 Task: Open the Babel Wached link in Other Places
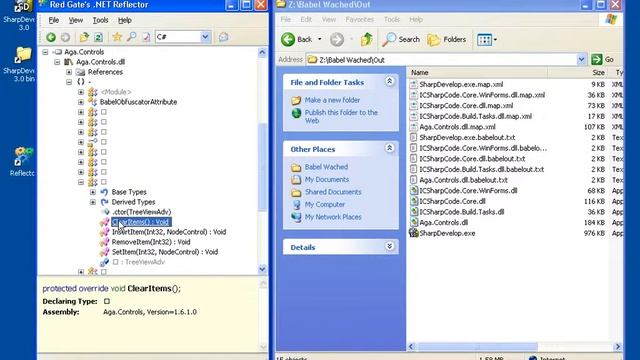click(326, 167)
